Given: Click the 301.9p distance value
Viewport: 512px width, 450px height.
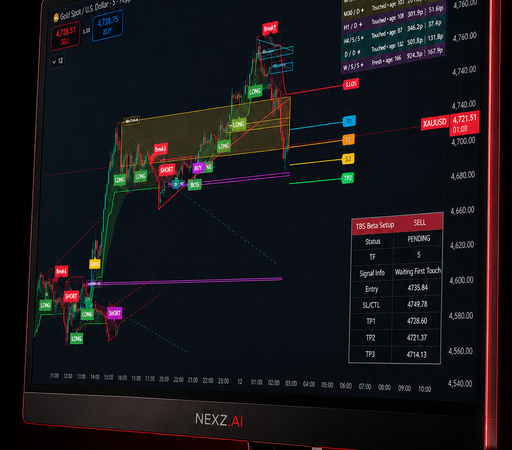Looking at the screenshot, I should (x=415, y=13).
